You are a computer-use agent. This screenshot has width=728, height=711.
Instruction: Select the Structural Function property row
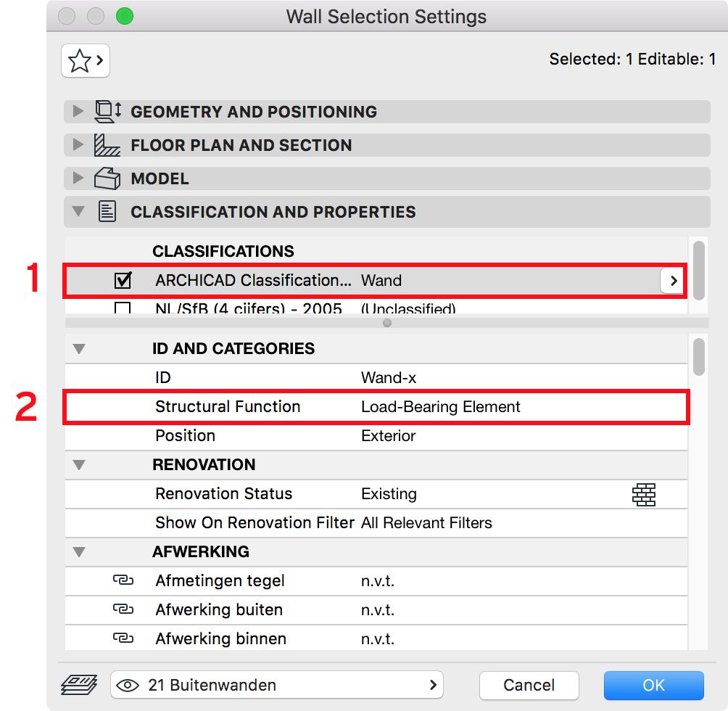tap(376, 407)
